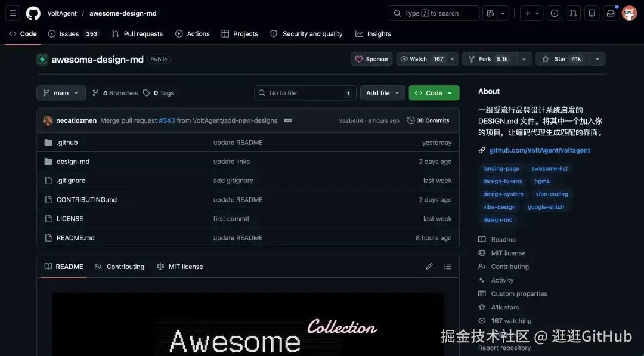Screen dimensions: 644x356
Task: Select the README tab in file viewer
Action: point(64,267)
